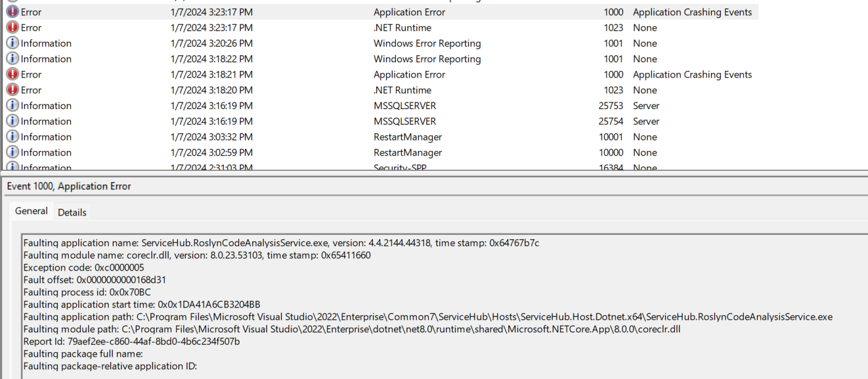Image resolution: width=868 pixels, height=379 pixels.
Task: Click the Event 1000, Application Error pane header
Action: (69, 187)
